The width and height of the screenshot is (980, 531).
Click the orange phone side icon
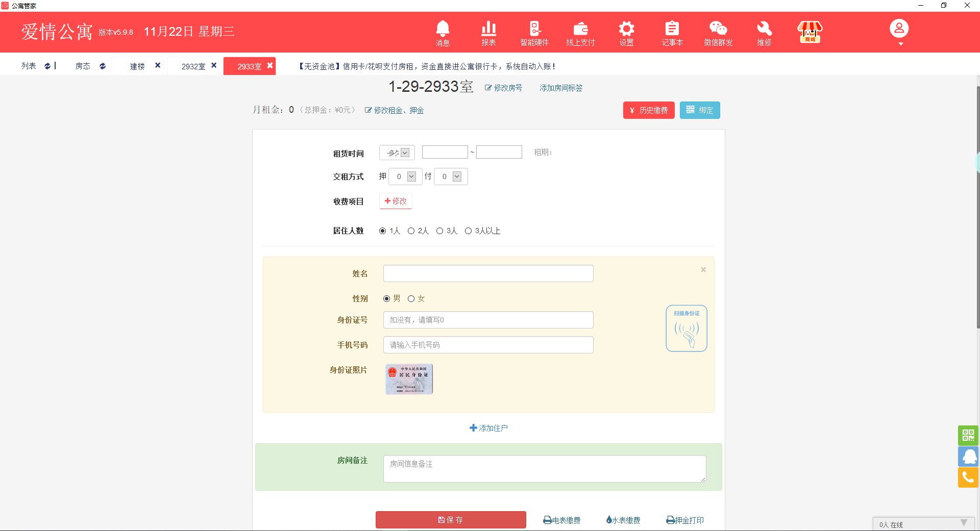pyautogui.click(x=968, y=477)
